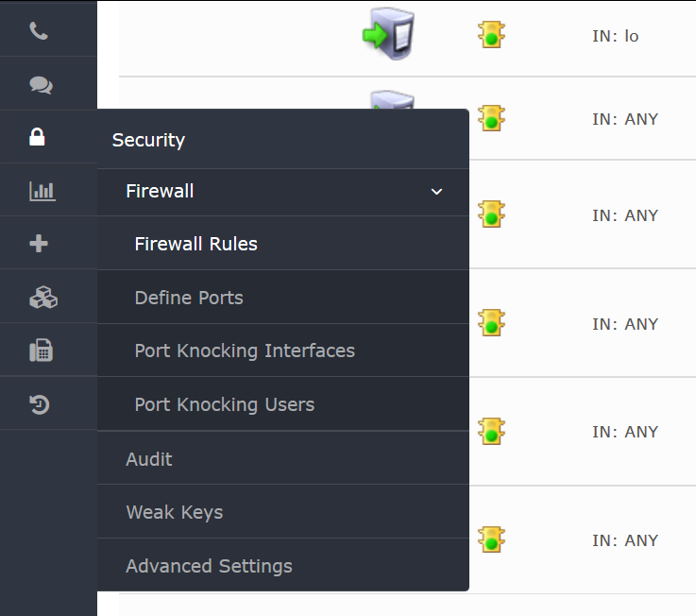Click the plus extras sidebar icon
The width and height of the screenshot is (696, 616).
click(39, 244)
